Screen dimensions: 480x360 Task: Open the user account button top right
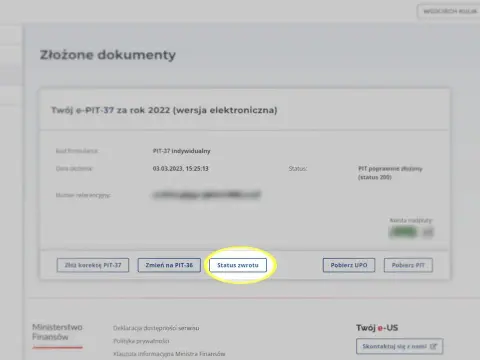tap(449, 11)
